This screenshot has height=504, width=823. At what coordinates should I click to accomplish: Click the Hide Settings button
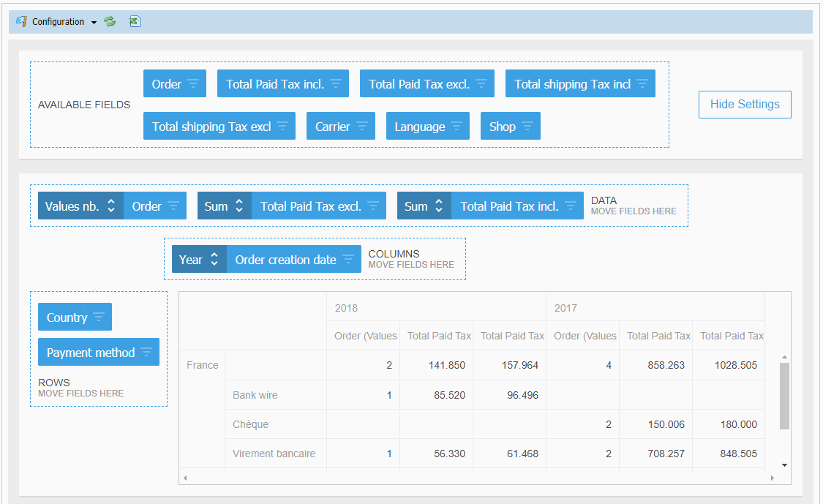point(744,104)
